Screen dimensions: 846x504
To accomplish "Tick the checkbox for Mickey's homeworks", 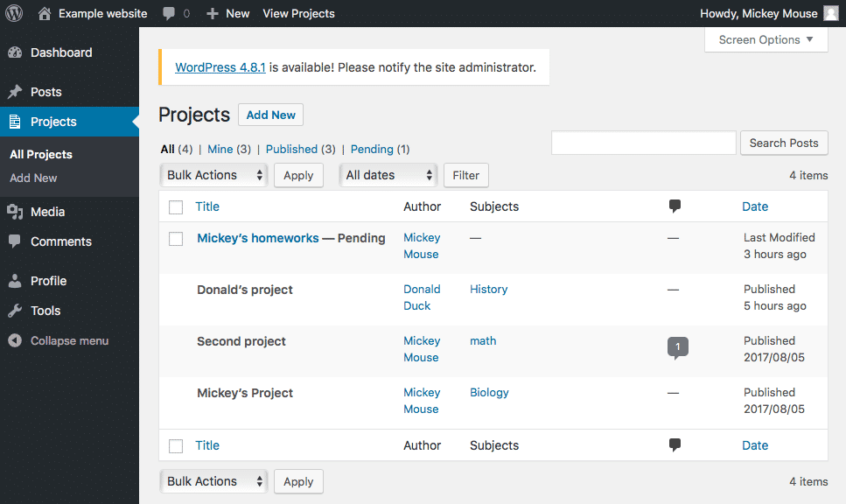I will [176, 239].
